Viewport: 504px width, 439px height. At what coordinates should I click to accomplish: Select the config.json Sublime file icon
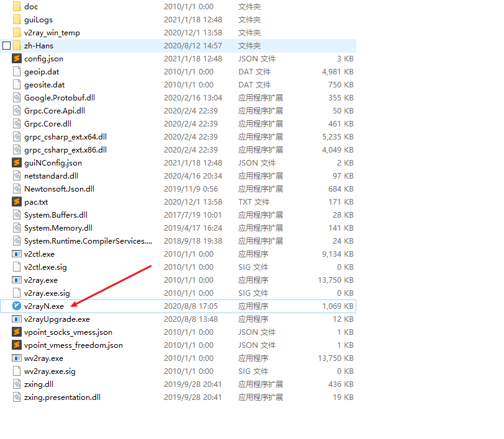pyautogui.click(x=17, y=58)
